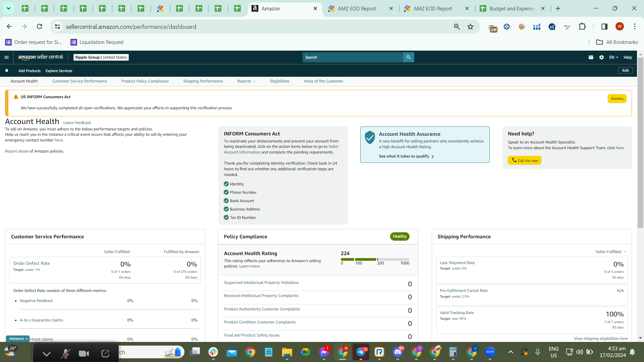Open the Help link in the header
This screenshot has height=362, width=644.
(628, 57)
